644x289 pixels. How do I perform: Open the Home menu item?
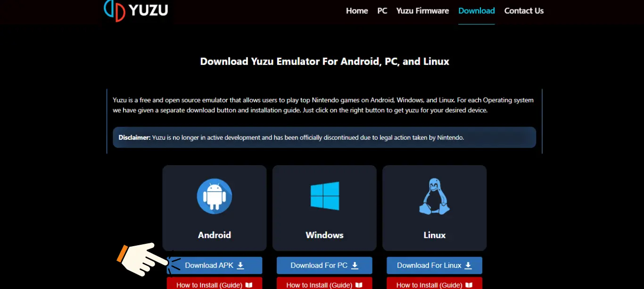[357, 10]
